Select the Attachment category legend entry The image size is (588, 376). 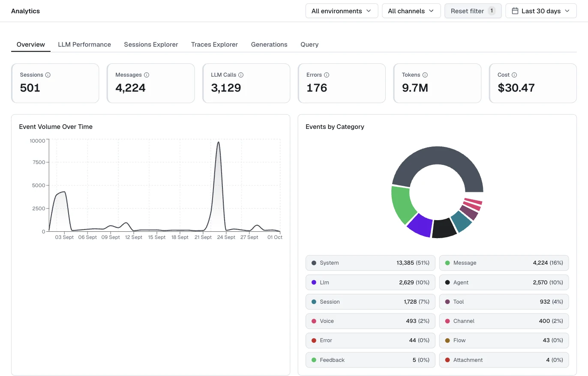click(504, 360)
